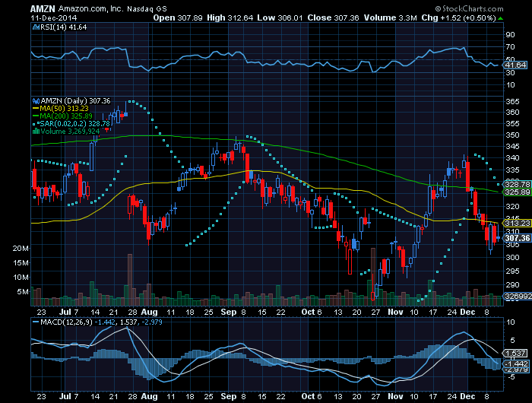This screenshot has width=532, height=403.
Task: Click the 365 price axis label
Action: tap(512, 102)
